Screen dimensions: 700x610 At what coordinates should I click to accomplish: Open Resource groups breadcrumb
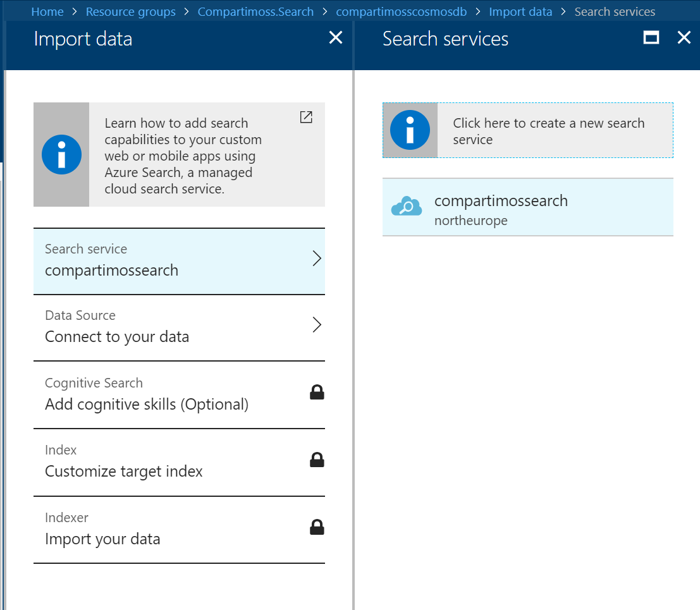tap(131, 11)
